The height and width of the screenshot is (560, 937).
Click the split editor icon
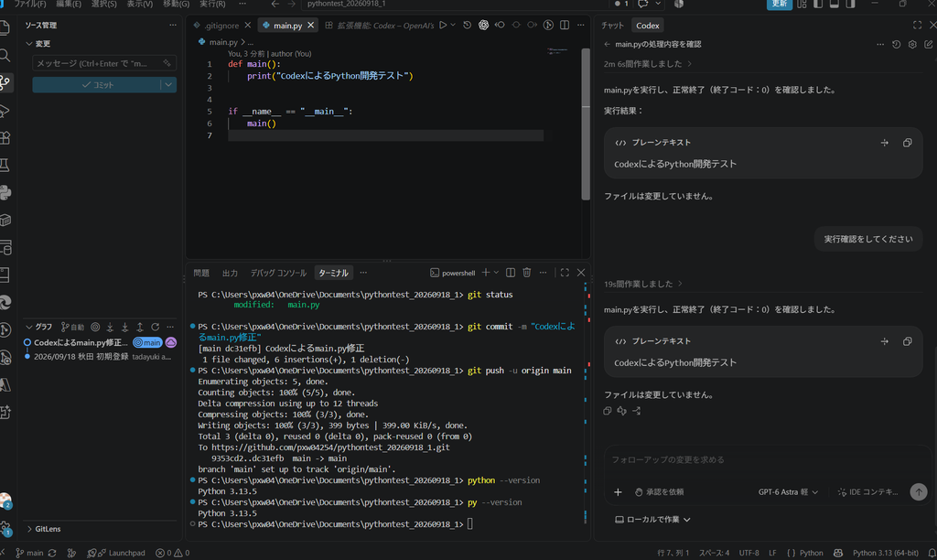(565, 25)
